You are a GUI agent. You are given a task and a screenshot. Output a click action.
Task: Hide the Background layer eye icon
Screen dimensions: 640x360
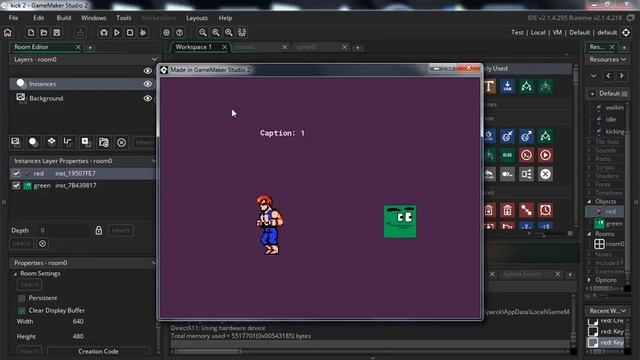tap(147, 98)
